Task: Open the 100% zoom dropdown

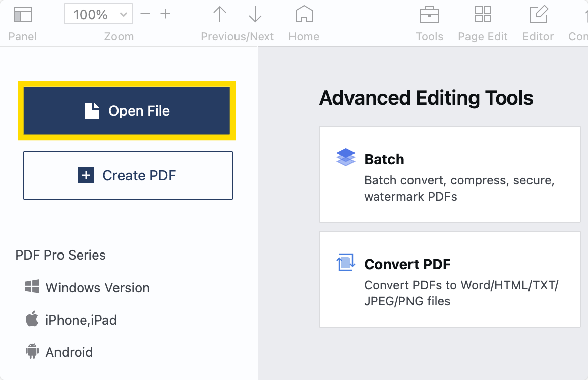Action: 98,15
